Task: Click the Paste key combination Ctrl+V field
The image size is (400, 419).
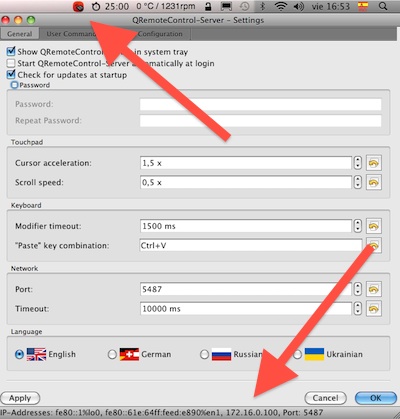Action: tap(251, 246)
